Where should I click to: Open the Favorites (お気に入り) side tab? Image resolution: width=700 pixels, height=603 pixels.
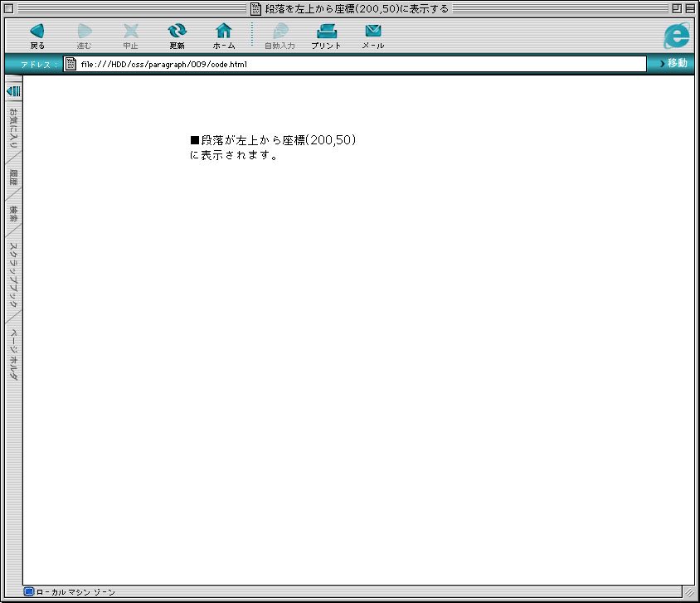click(13, 129)
